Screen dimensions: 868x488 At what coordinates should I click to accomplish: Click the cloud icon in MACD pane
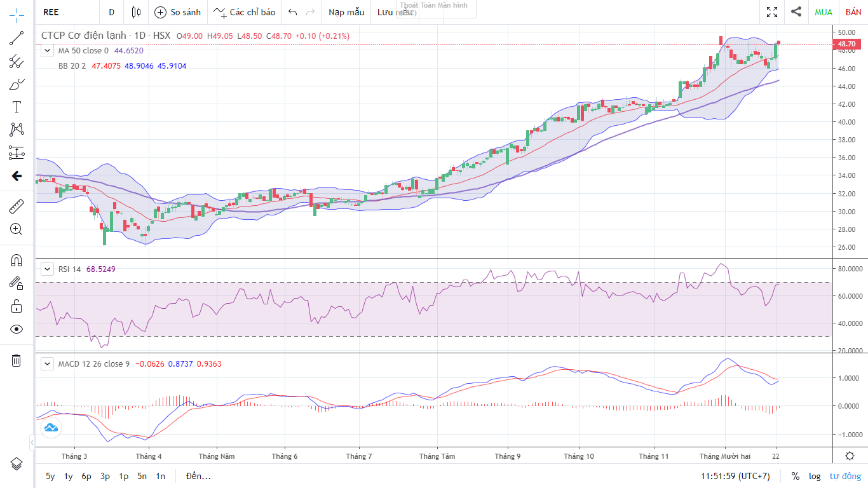tap(51, 428)
